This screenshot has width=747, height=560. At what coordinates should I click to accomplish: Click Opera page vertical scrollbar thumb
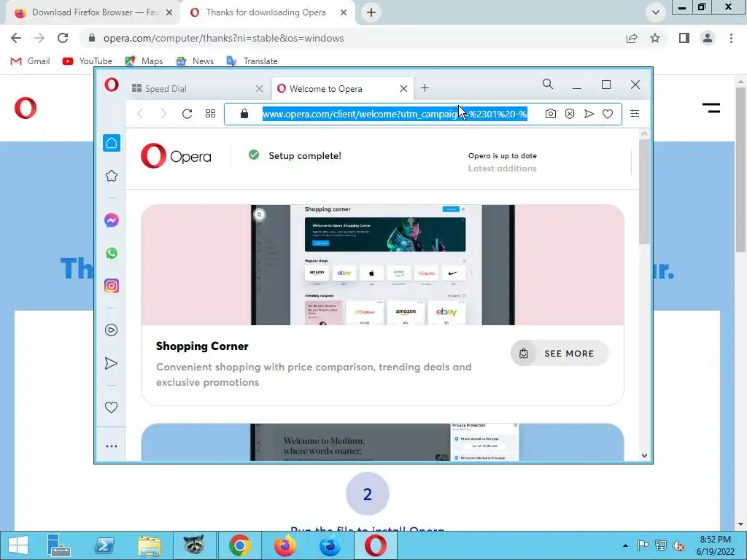(644, 192)
